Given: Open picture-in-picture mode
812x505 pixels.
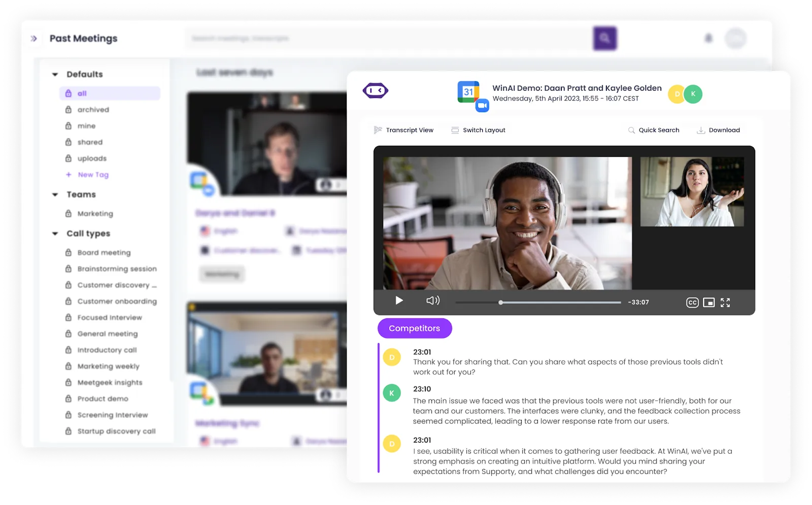Looking at the screenshot, I should pyautogui.click(x=708, y=302).
